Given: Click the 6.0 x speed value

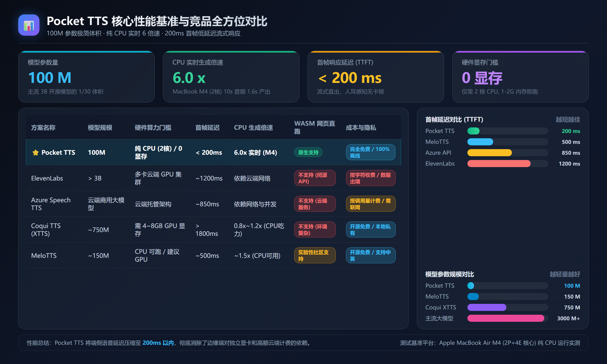Looking at the screenshot, I should coord(189,78).
